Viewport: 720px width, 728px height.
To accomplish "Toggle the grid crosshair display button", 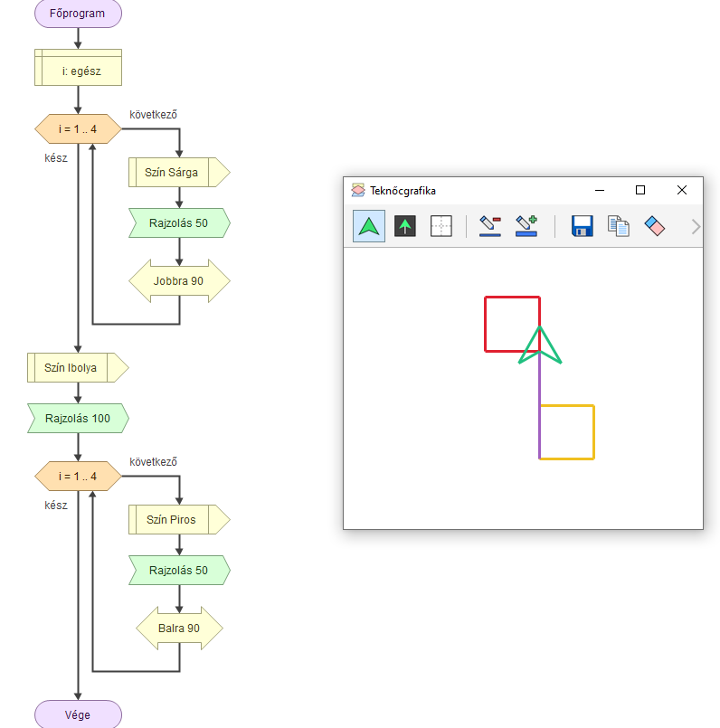I will 441,226.
